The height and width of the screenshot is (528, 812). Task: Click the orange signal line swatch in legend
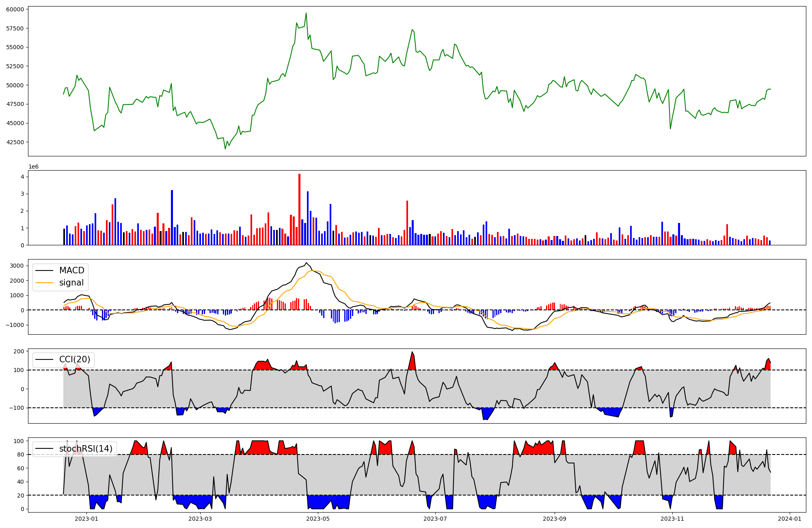(x=44, y=283)
